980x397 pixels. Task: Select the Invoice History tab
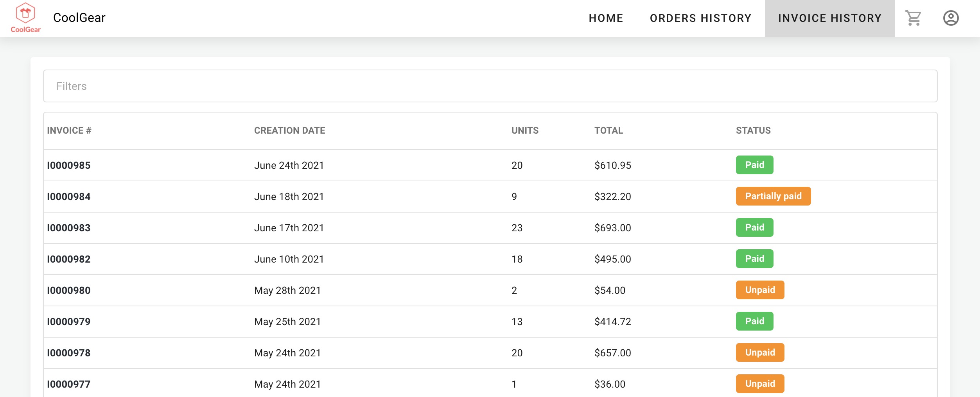(829, 18)
